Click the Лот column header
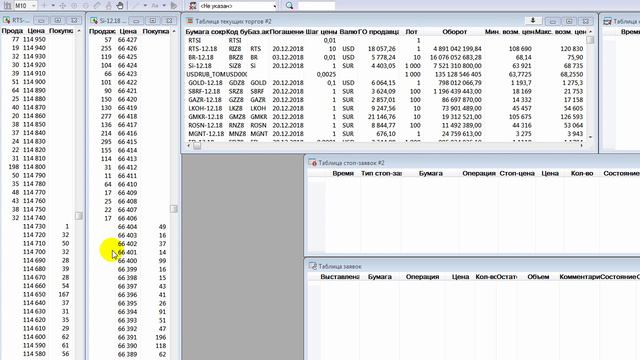The width and height of the screenshot is (640, 360). click(411, 32)
